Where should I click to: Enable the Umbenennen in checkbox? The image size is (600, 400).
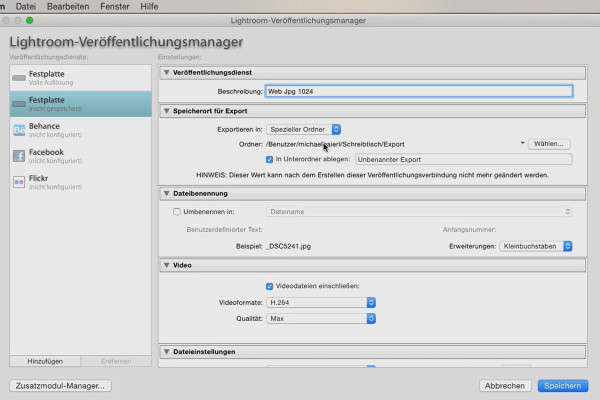click(x=177, y=212)
